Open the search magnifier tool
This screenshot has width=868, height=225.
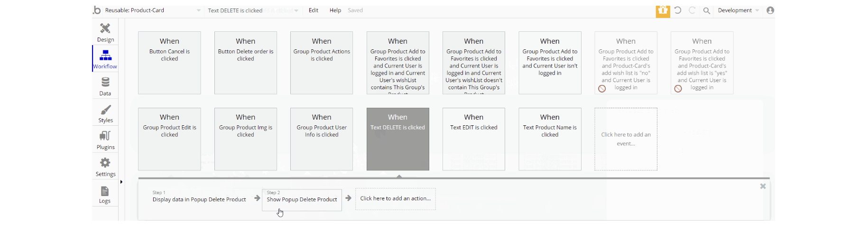pos(707,10)
